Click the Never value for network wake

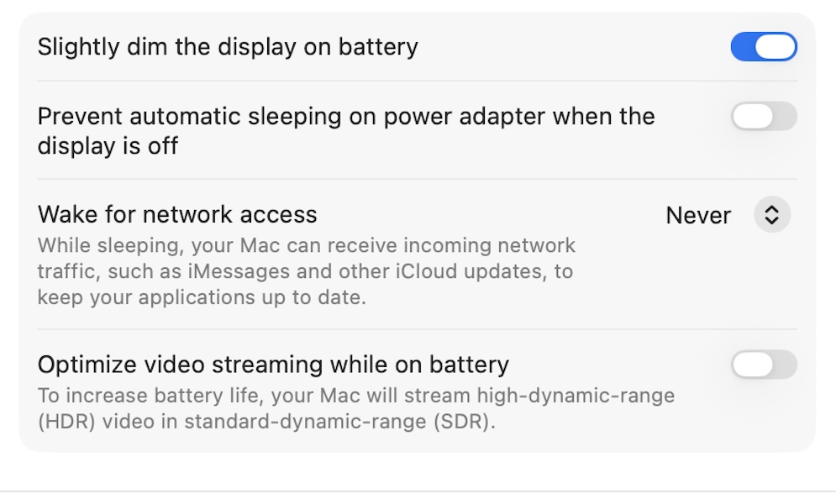click(x=698, y=216)
